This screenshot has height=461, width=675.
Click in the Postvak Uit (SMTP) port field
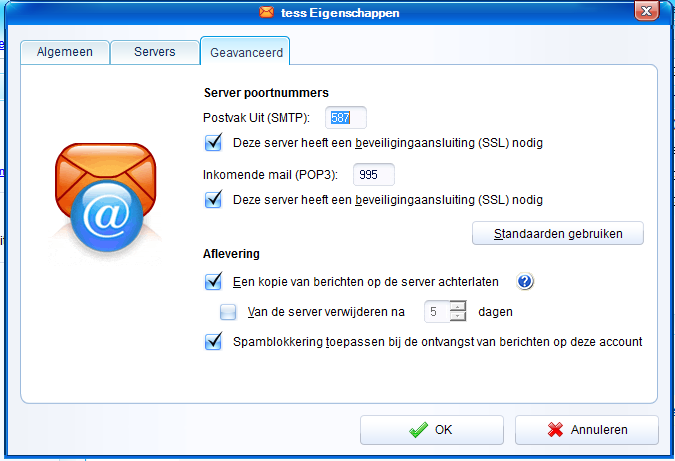345,117
